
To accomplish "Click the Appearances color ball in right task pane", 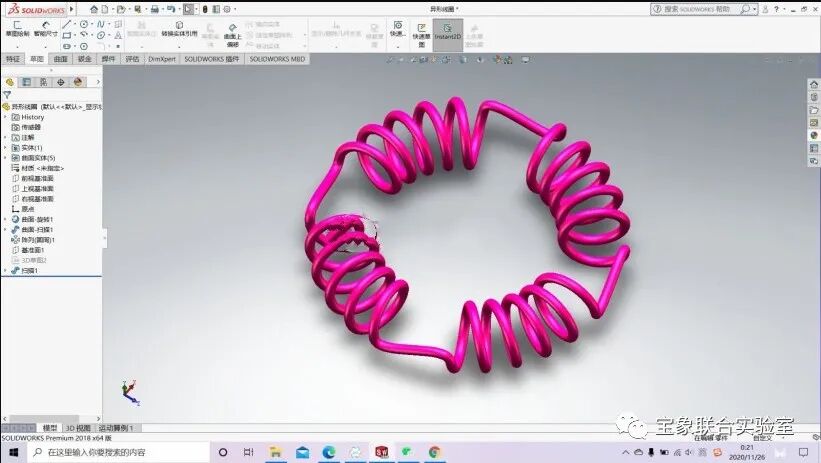I will click(814, 135).
